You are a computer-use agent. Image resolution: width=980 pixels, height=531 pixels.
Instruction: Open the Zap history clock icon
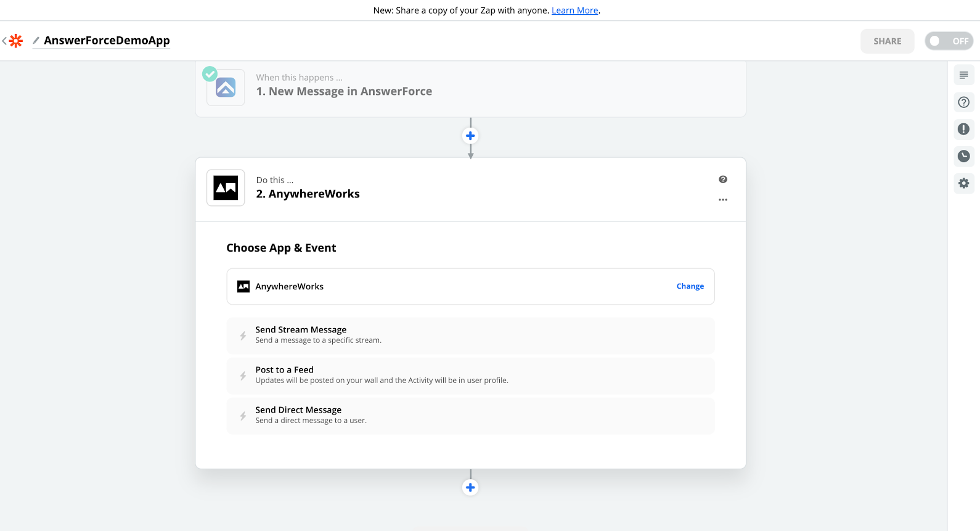(x=963, y=156)
